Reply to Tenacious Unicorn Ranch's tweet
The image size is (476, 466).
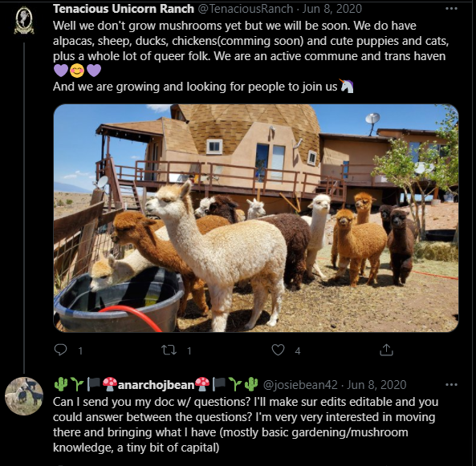(x=60, y=350)
